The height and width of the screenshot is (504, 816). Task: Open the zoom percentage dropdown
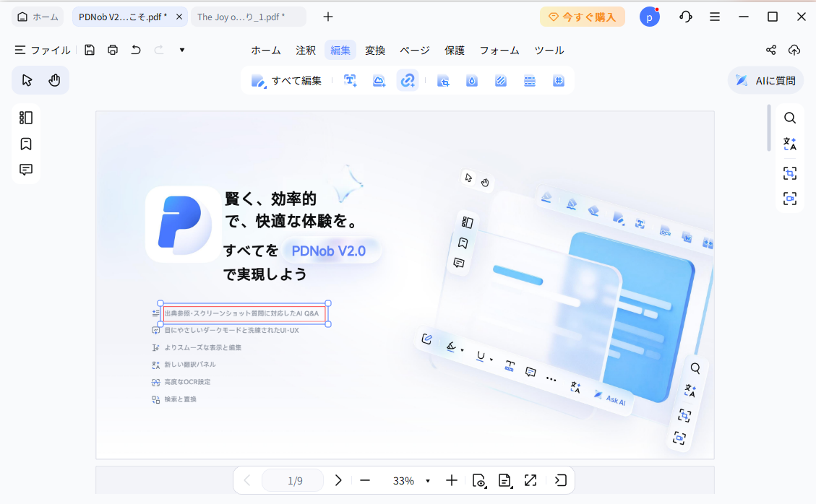tap(428, 480)
